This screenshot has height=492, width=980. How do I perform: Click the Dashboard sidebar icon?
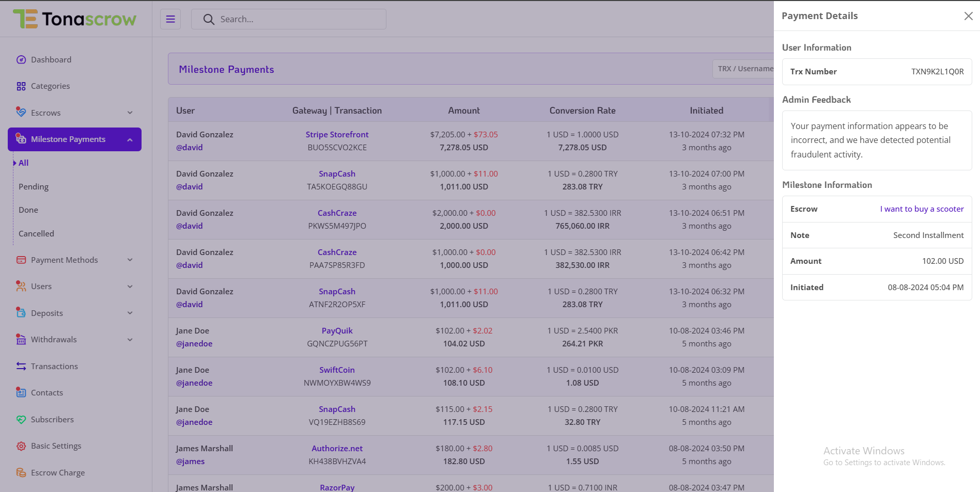point(21,60)
